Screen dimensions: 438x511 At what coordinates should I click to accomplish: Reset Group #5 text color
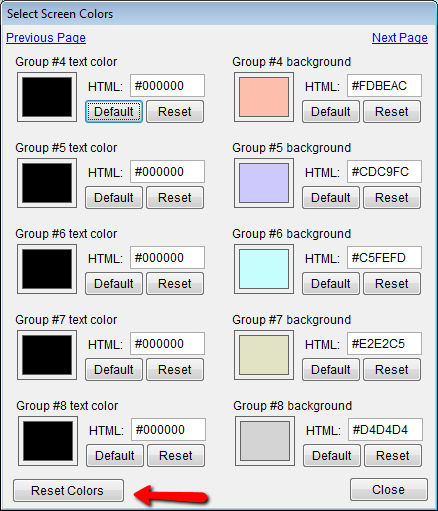[x=175, y=198]
